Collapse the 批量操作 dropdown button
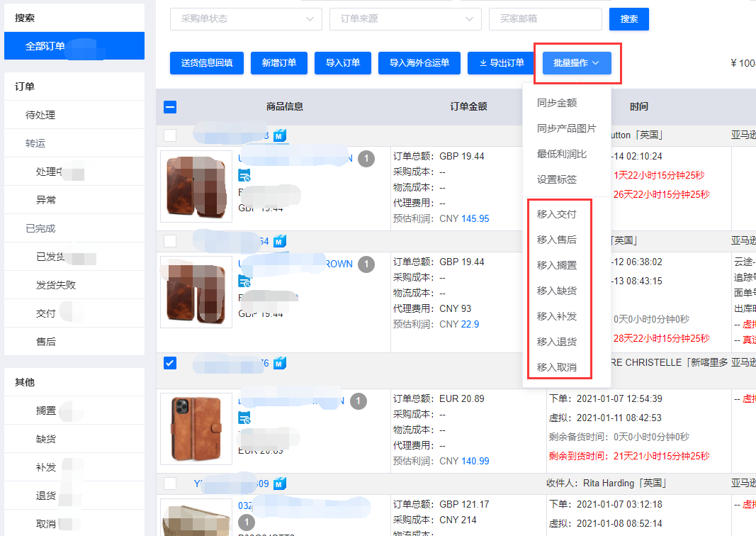 click(x=576, y=63)
